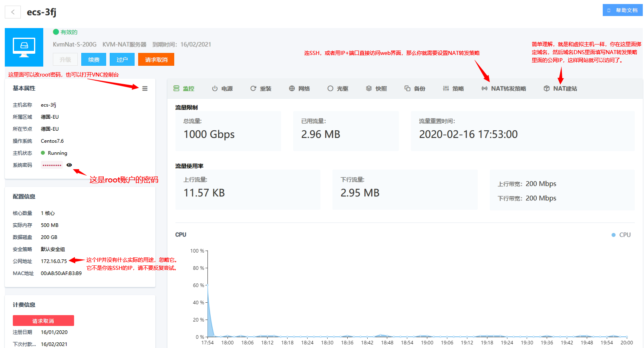The height and width of the screenshot is (348, 644).
Task: Click the red 请求取消 billing button
Action: point(43,321)
